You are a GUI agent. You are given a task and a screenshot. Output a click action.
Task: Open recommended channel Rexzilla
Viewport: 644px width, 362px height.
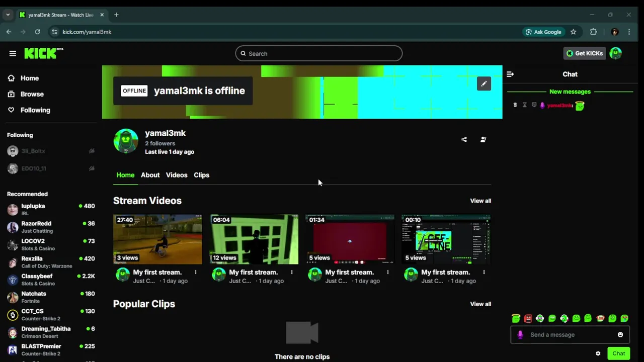point(51,262)
